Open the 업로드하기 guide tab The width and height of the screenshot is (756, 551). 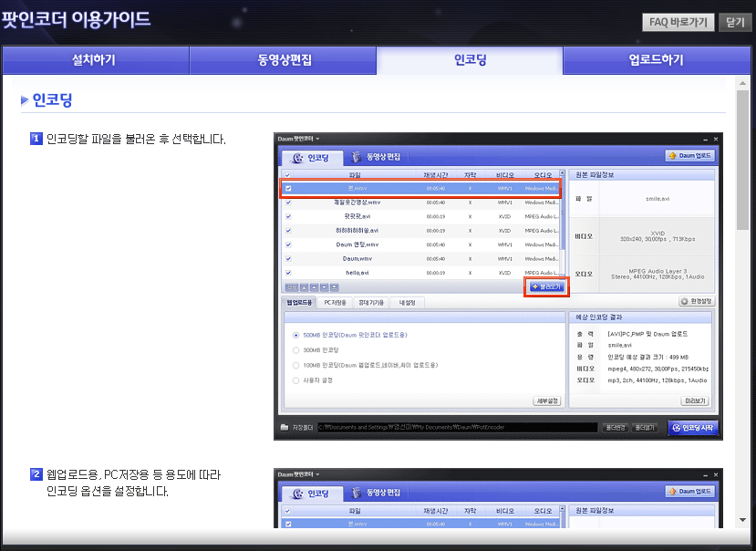[657, 60]
